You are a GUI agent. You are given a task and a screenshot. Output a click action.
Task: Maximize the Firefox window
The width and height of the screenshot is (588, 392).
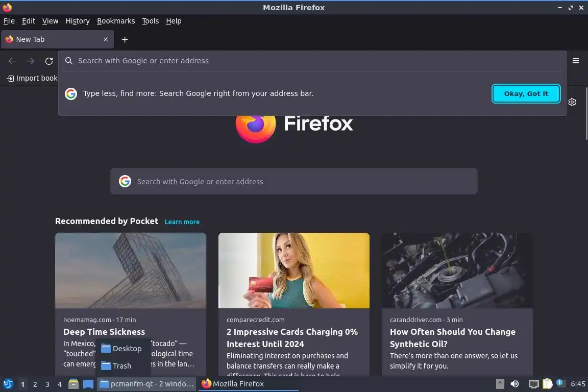click(570, 8)
